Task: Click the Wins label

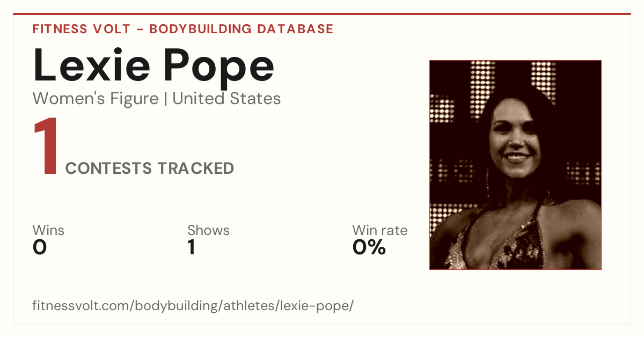Action: (48, 231)
